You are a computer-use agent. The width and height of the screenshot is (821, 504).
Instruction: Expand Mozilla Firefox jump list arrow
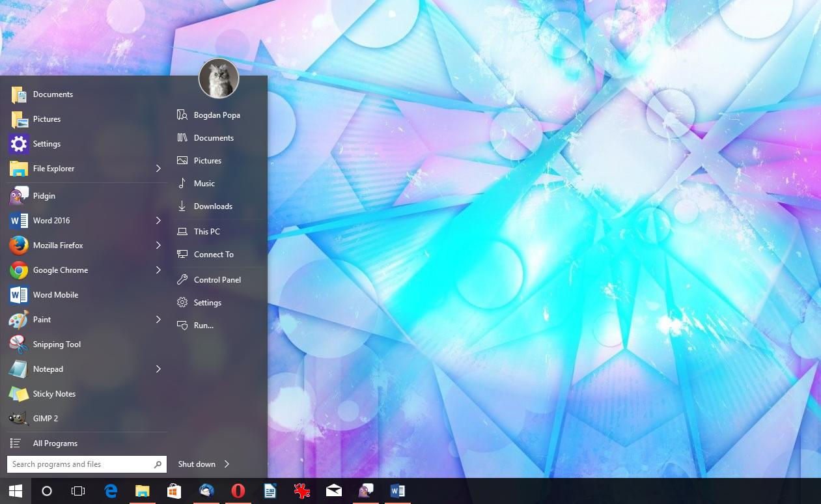click(158, 245)
